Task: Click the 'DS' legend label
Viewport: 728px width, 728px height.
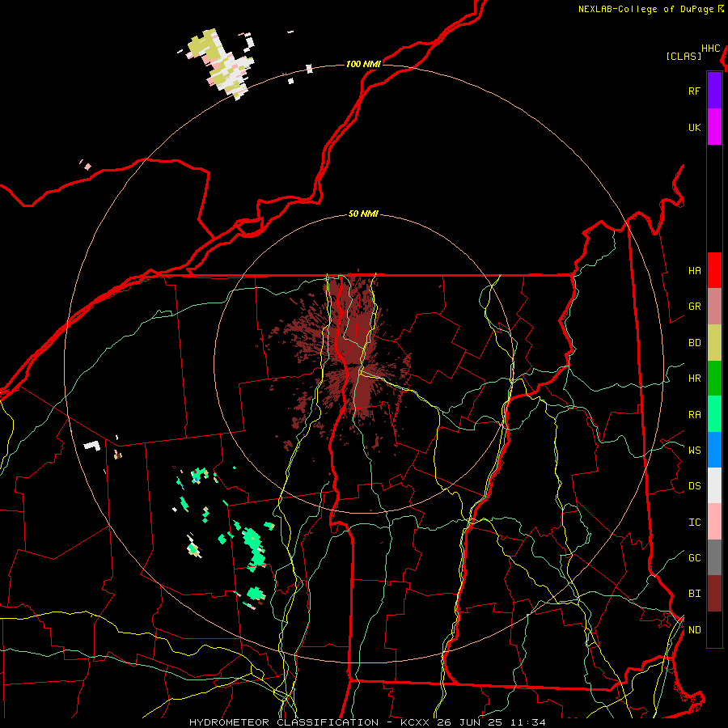Action: point(694,486)
